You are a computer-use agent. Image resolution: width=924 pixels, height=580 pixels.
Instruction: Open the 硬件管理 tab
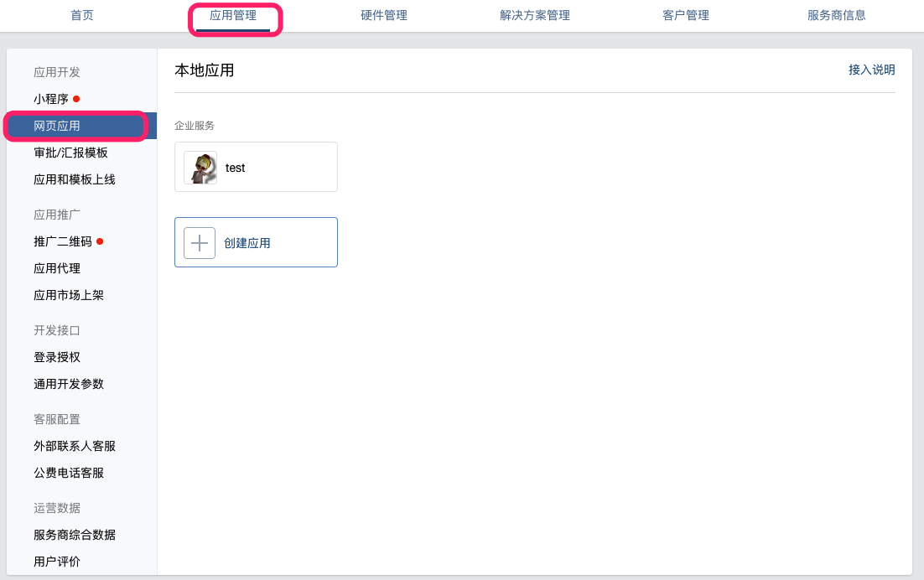pos(384,15)
